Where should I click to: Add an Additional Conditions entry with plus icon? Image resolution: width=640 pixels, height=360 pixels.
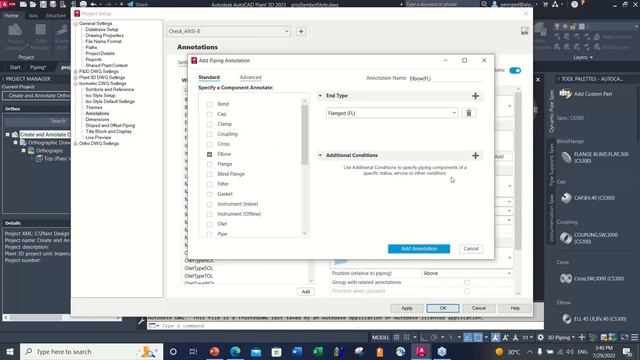[x=475, y=156]
